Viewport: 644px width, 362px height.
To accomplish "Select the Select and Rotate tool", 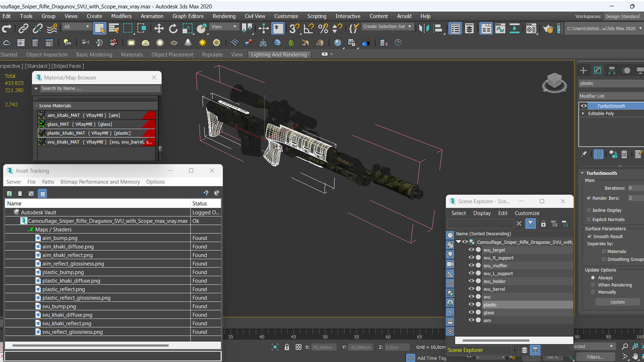I will [173, 28].
